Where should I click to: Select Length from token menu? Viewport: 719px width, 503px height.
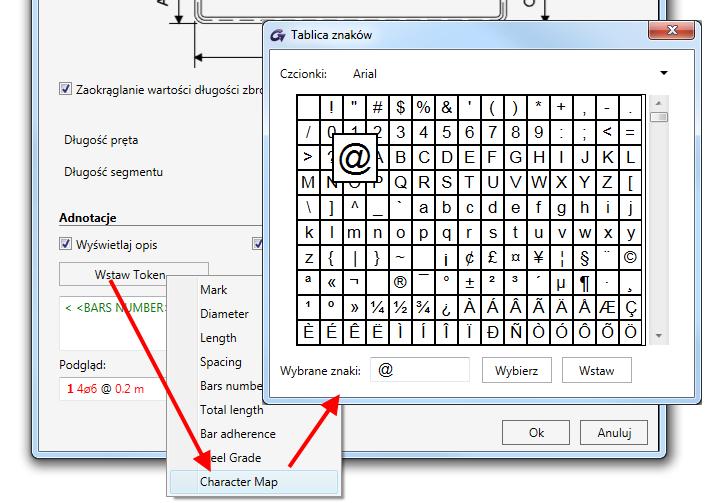(x=218, y=338)
